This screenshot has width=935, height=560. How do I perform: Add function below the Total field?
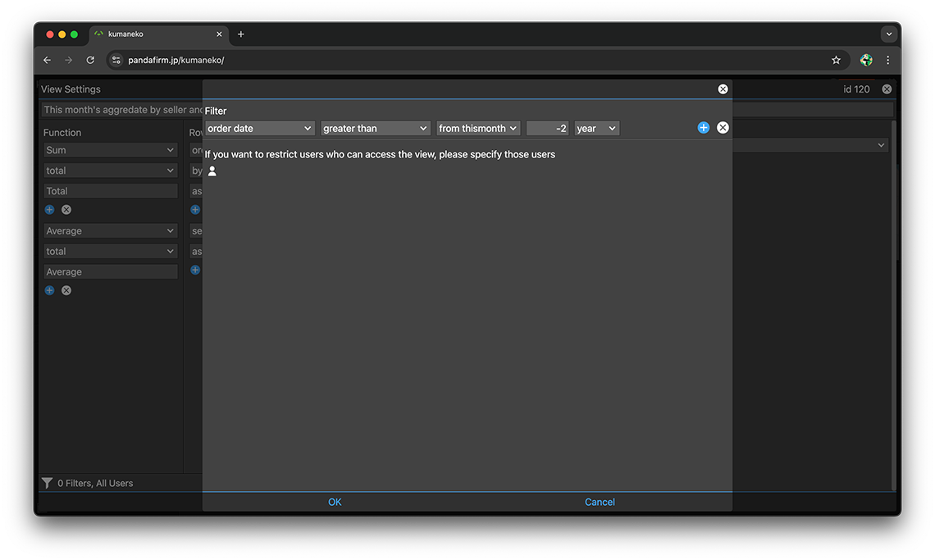pyautogui.click(x=49, y=210)
